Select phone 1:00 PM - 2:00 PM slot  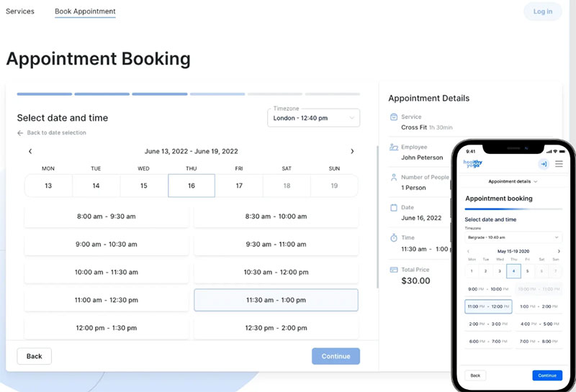coord(539,306)
